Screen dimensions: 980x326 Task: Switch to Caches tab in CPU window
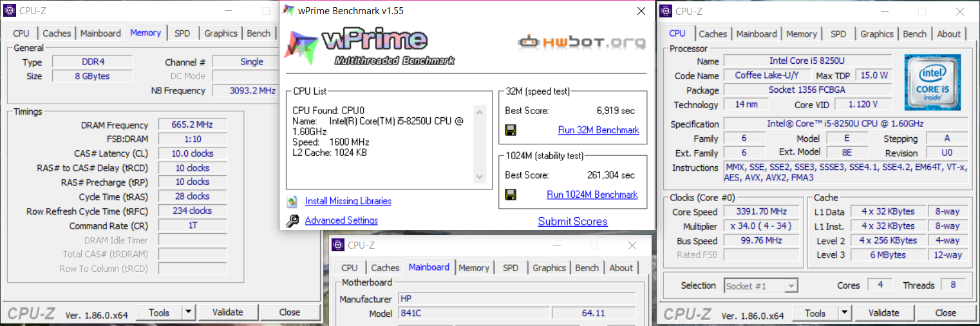[x=713, y=34]
